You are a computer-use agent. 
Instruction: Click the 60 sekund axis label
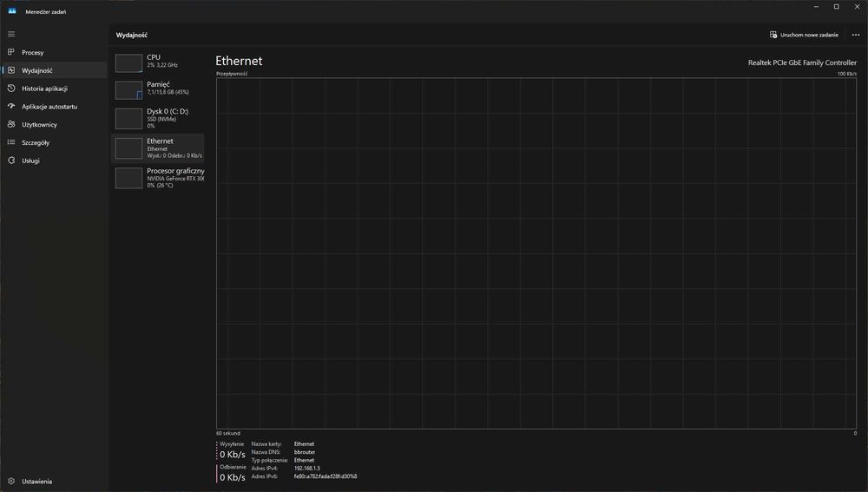228,433
